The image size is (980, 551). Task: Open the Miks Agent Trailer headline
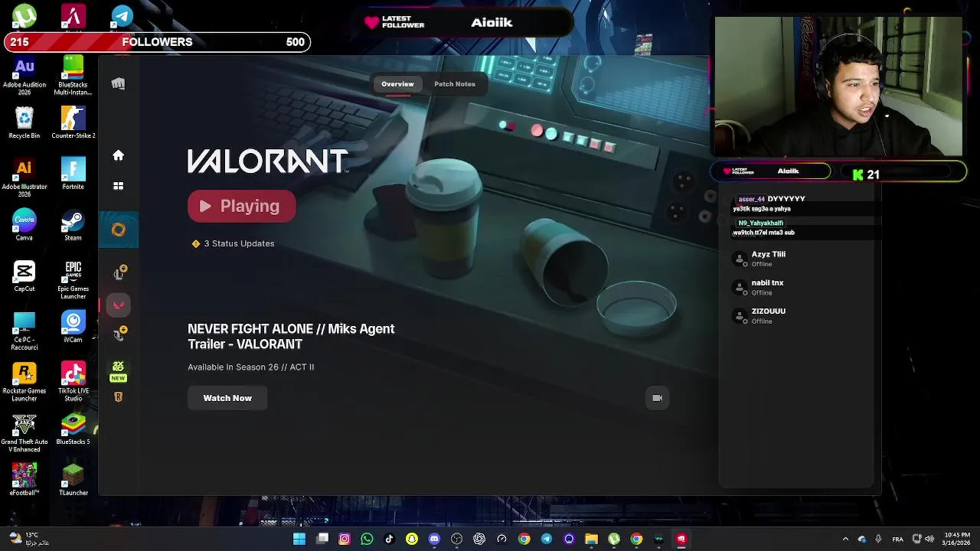291,337
